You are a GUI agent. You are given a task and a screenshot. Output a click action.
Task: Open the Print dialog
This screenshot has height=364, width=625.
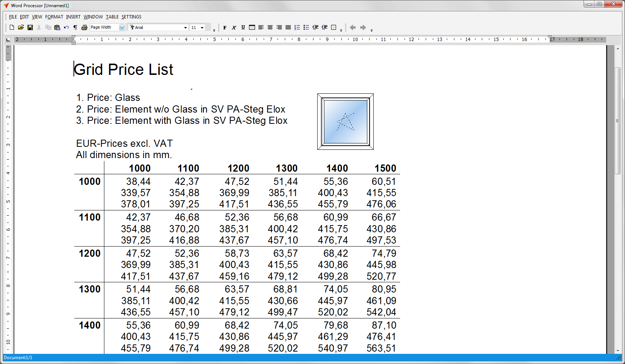[84, 27]
